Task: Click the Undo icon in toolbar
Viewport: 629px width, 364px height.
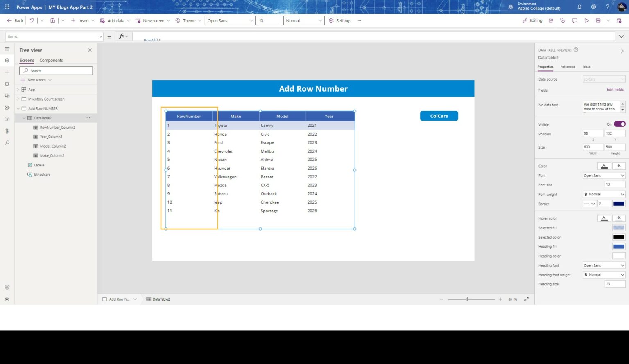Action: (x=32, y=20)
